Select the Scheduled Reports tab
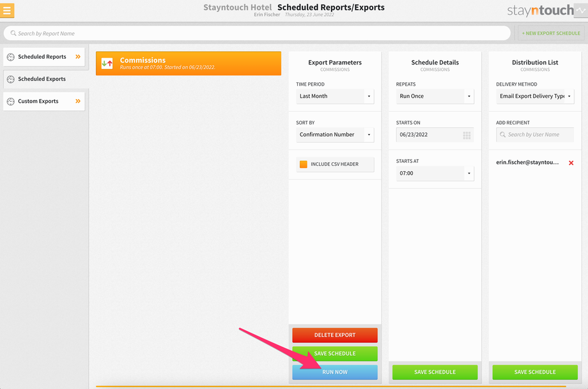588x389 pixels. point(44,57)
